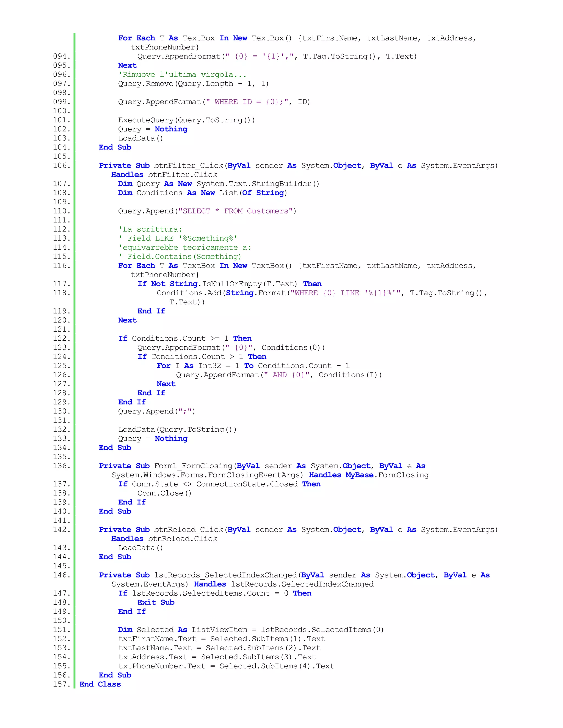The height and width of the screenshot is (728, 563).
Task: Click Conn.Close() on line 138
Action: tap(164, 493)
